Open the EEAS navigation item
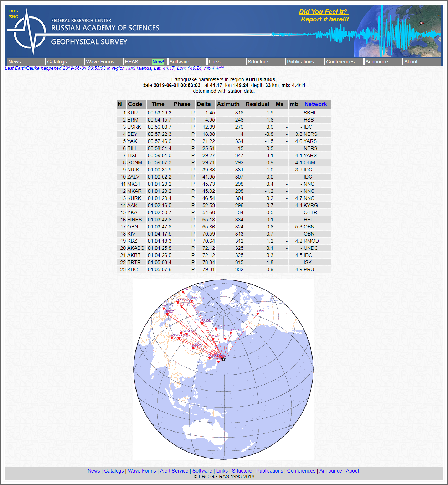This screenshot has height=485, width=448. pos(132,62)
